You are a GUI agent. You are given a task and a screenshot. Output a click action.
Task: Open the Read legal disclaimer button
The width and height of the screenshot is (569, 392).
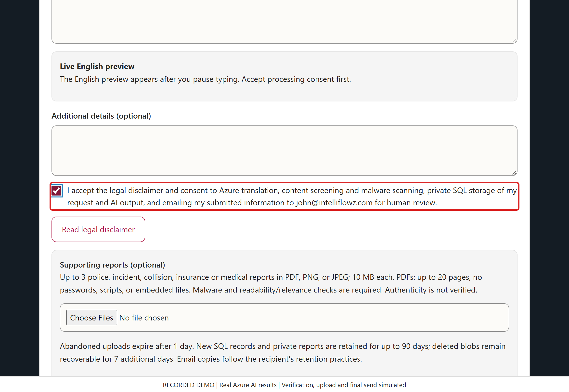[98, 229]
